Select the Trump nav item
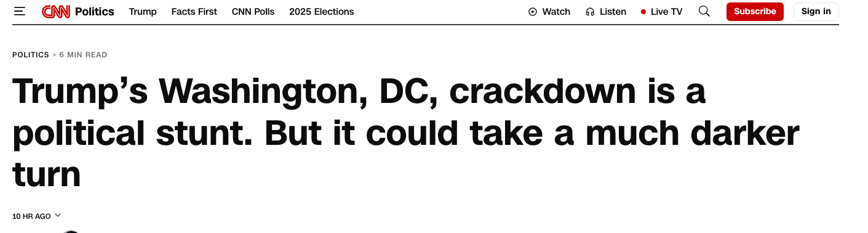Viewport: 868px width, 233px height. click(143, 12)
